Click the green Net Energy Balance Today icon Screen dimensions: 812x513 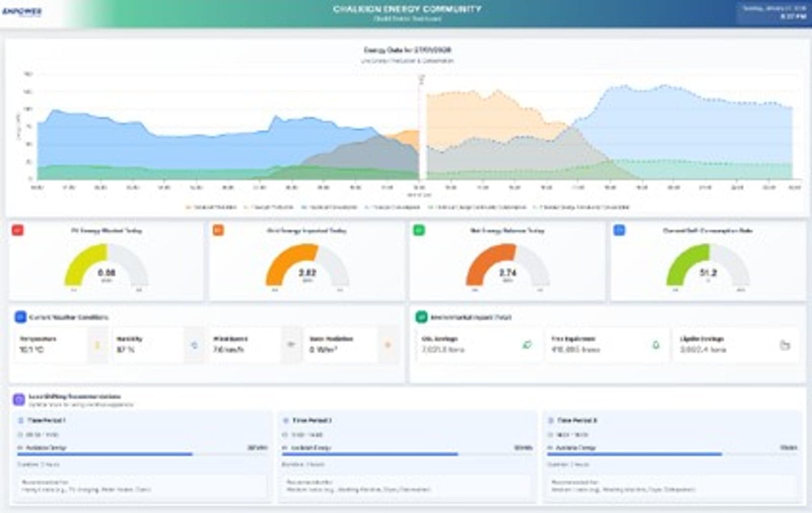click(419, 230)
